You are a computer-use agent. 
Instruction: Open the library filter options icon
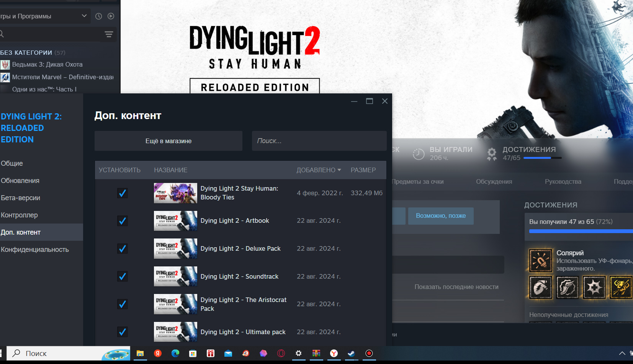pos(109,34)
